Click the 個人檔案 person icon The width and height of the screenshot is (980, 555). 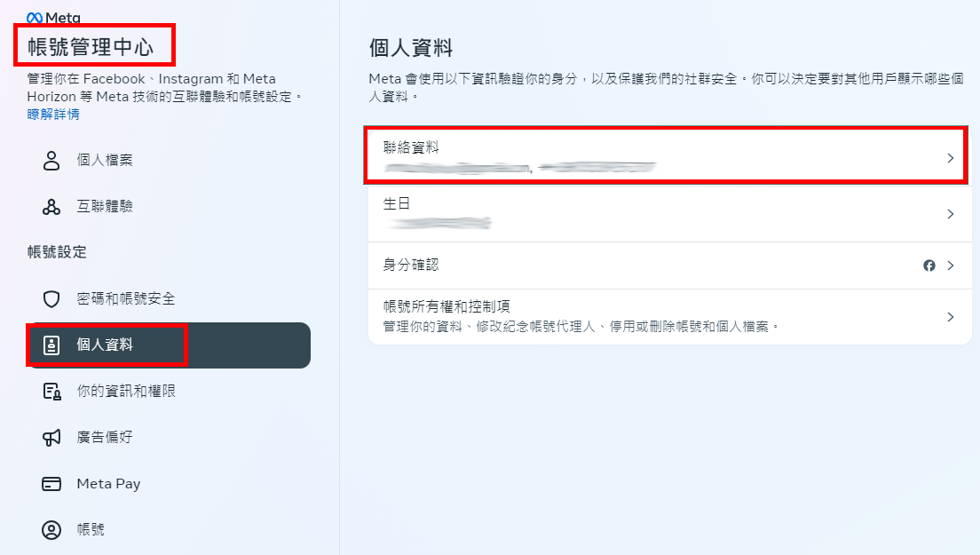(51, 160)
